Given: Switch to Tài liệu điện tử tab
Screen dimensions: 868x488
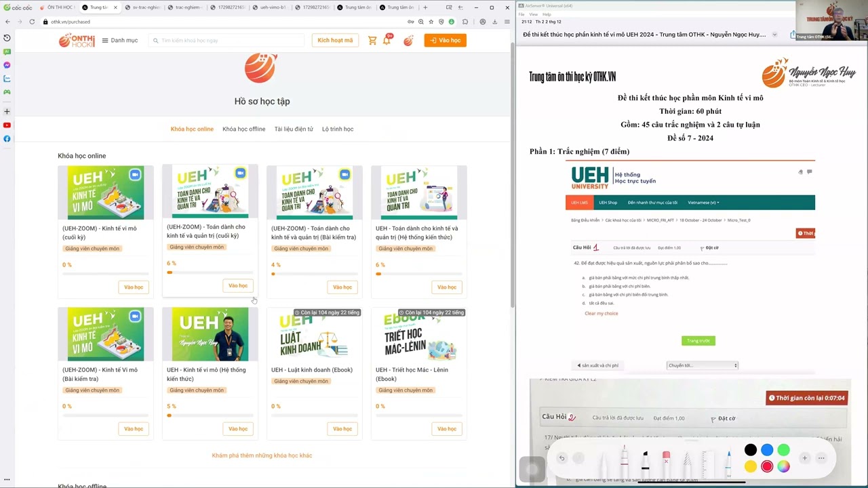Looking at the screenshot, I should pos(294,129).
